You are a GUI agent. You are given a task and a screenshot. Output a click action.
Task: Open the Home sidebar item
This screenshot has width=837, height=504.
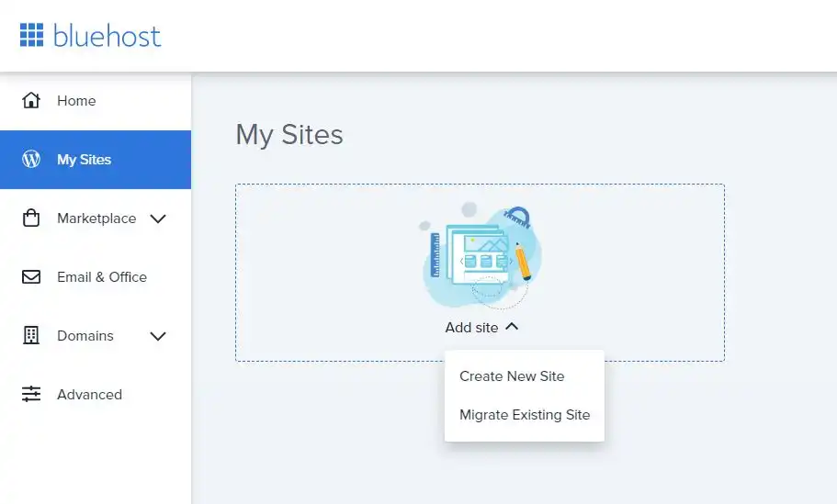pyautogui.click(x=96, y=101)
